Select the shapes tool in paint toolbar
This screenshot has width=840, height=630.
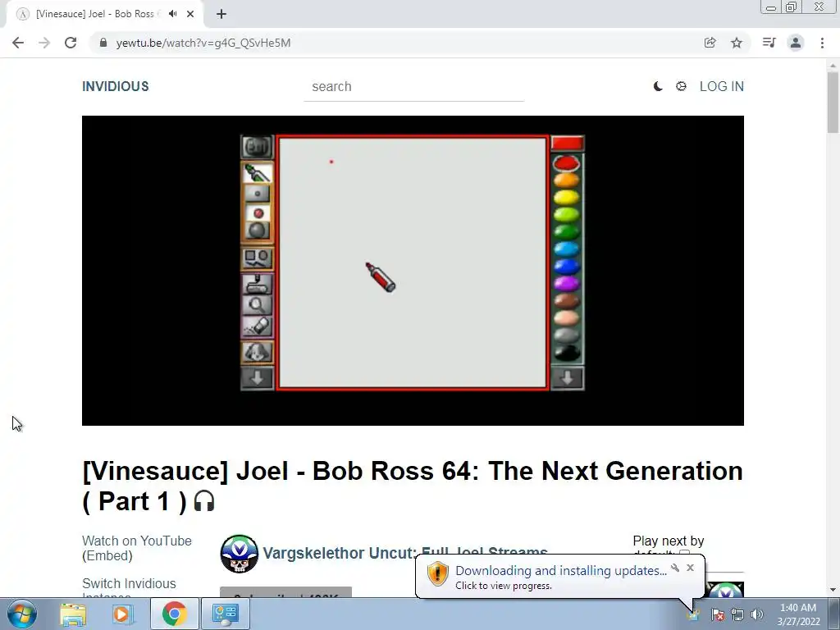click(257, 258)
